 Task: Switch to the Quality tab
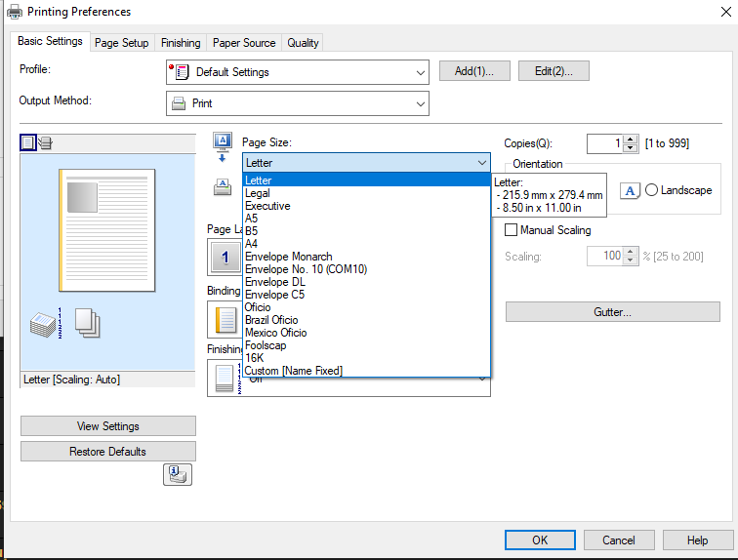(x=303, y=43)
